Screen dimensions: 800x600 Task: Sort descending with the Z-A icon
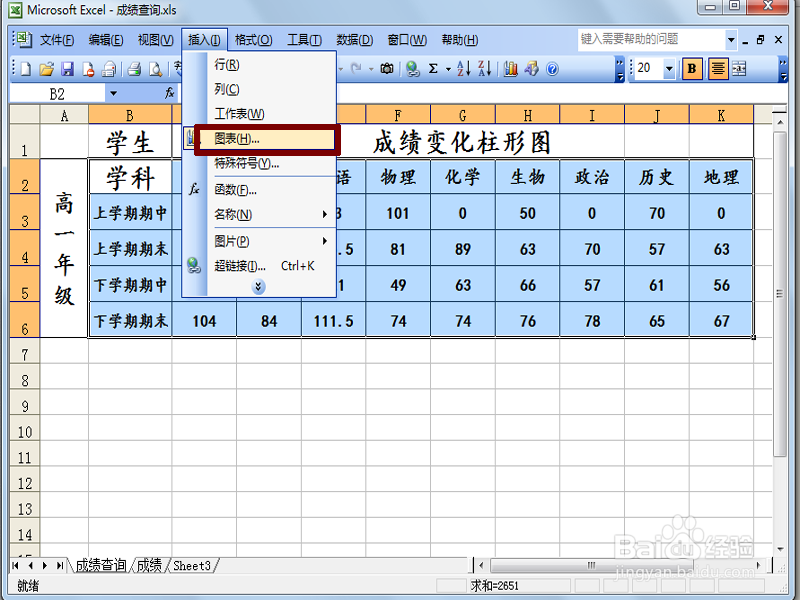(x=485, y=69)
